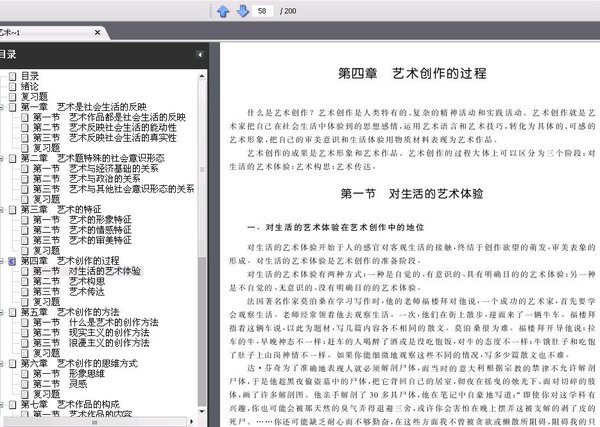This screenshot has height=427, width=600.
Task: Open the 目录 bookmark entry
Action: click(x=30, y=76)
